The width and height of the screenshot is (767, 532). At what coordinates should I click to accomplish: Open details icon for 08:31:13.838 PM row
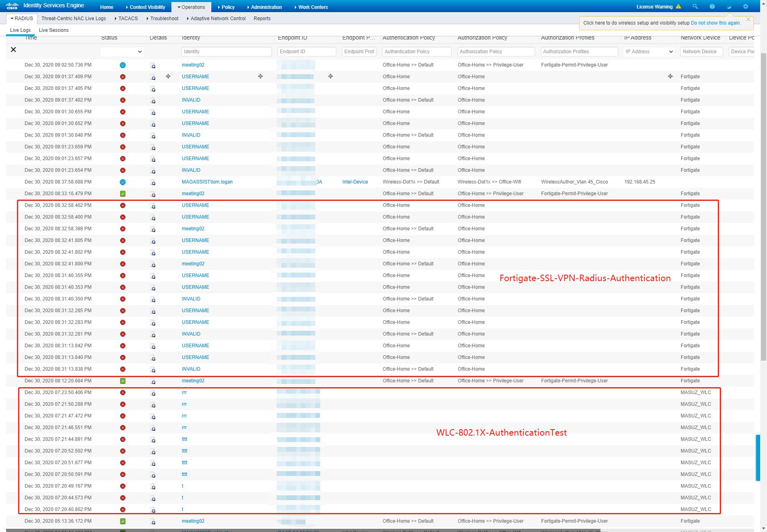pos(153,369)
